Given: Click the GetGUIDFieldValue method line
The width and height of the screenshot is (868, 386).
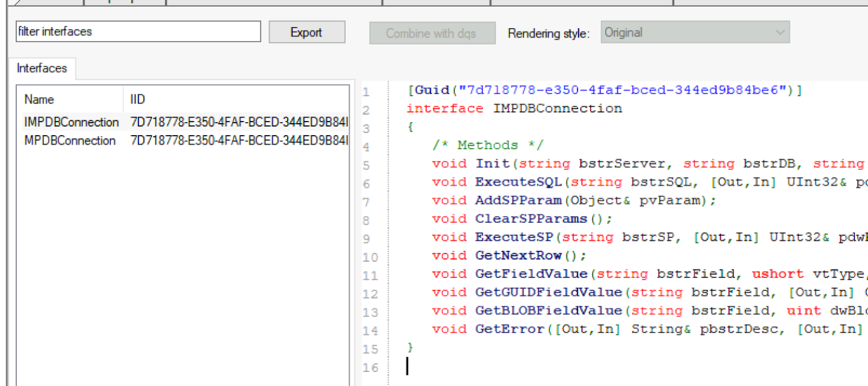Looking at the screenshot, I should (548, 292).
